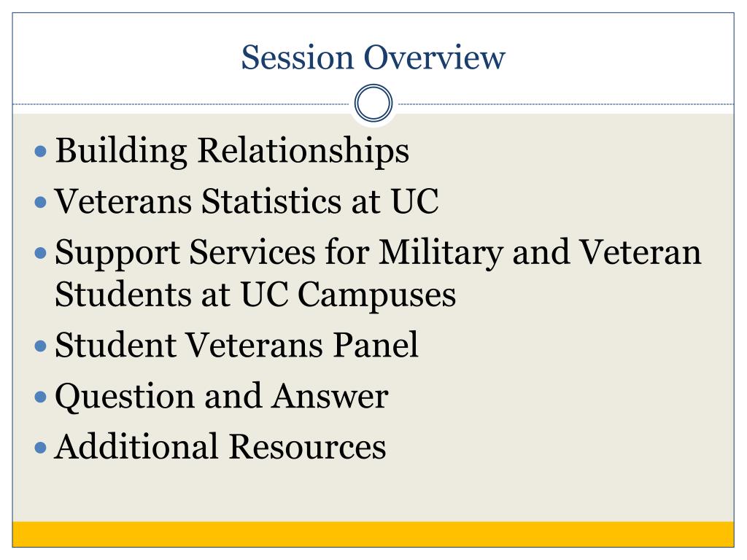Click the dotted divider line left of circle
This screenshot has height=560, width=747.
click(x=181, y=104)
